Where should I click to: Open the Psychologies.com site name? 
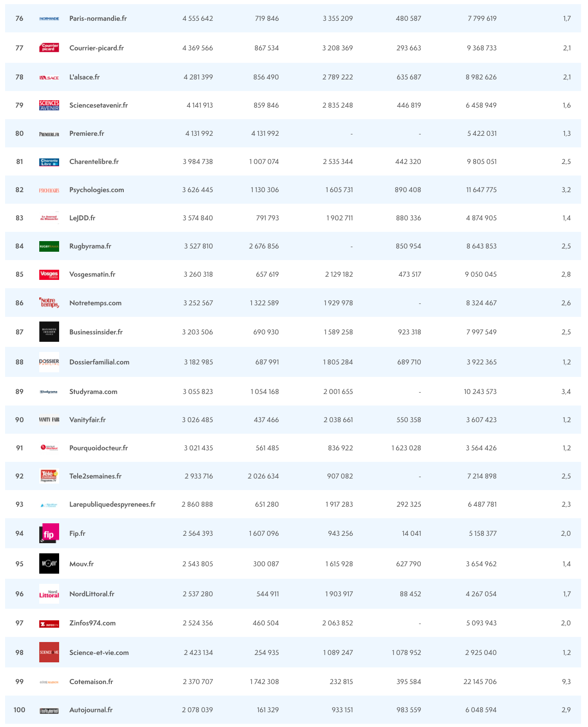(x=97, y=190)
